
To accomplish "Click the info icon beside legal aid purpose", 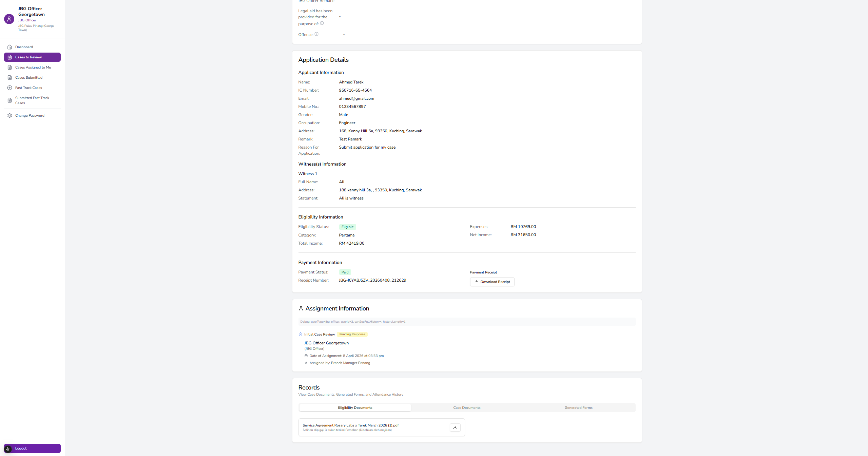I will coord(322,23).
